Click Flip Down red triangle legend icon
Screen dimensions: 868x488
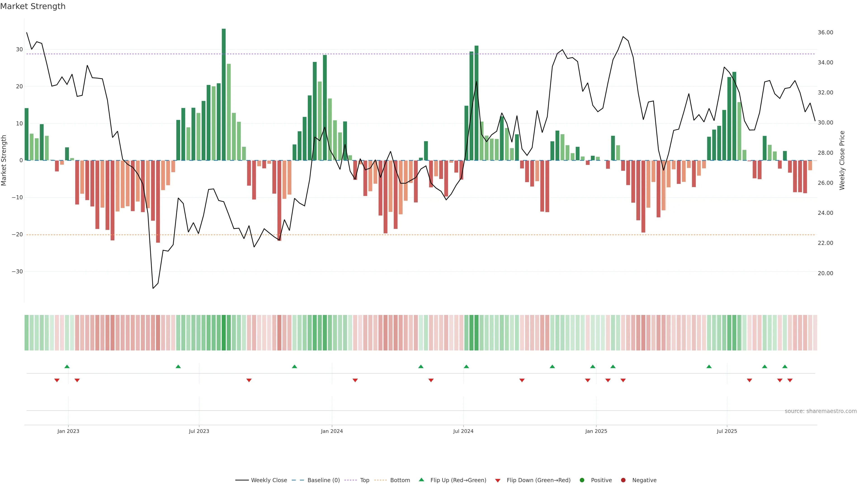(498, 480)
